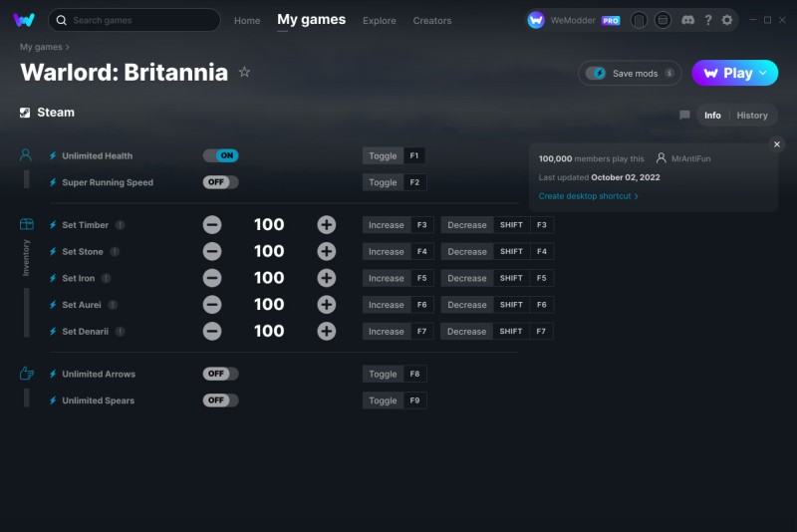
Task: Decrease Set Stone with minus button
Action: coord(212,251)
